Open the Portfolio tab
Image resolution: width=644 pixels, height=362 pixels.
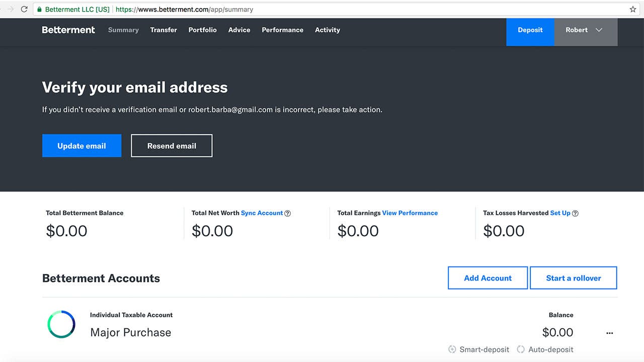[x=203, y=30]
